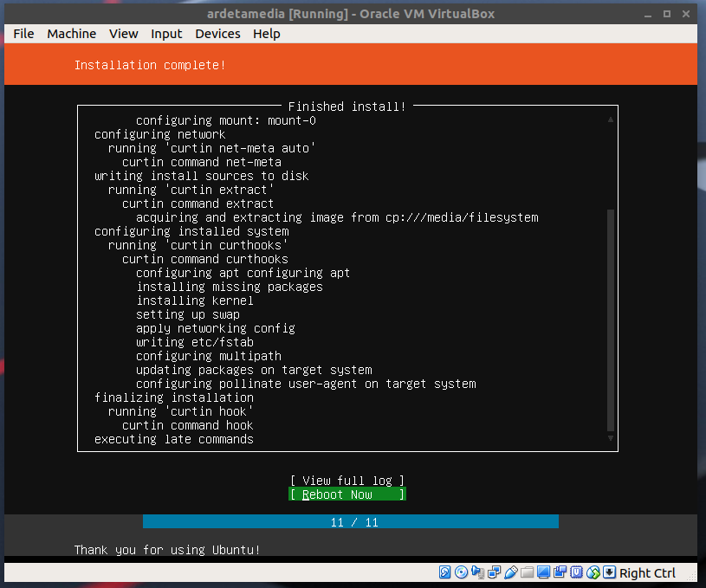Click the display monitor status icon
This screenshot has height=588, width=706.
click(543, 572)
